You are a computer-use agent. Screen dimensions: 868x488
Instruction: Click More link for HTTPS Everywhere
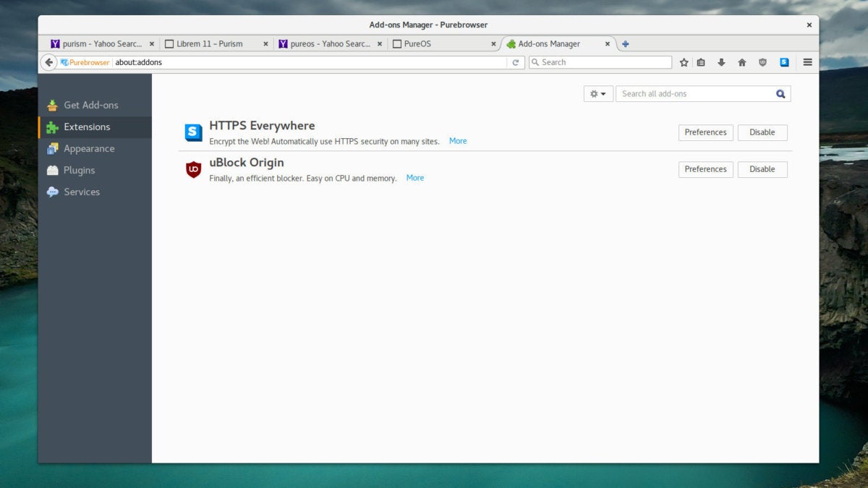point(458,141)
